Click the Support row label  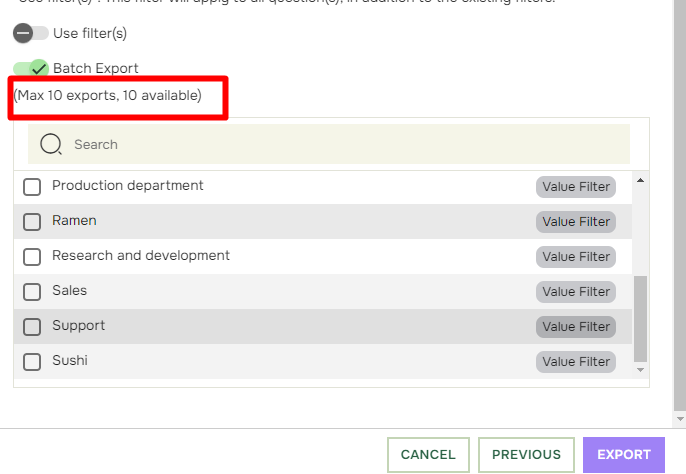click(79, 326)
